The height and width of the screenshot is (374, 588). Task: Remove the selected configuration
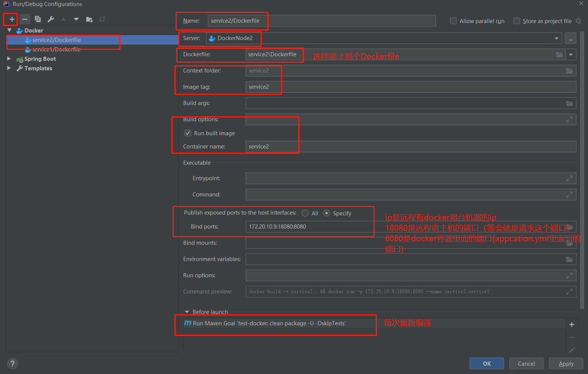pos(25,19)
